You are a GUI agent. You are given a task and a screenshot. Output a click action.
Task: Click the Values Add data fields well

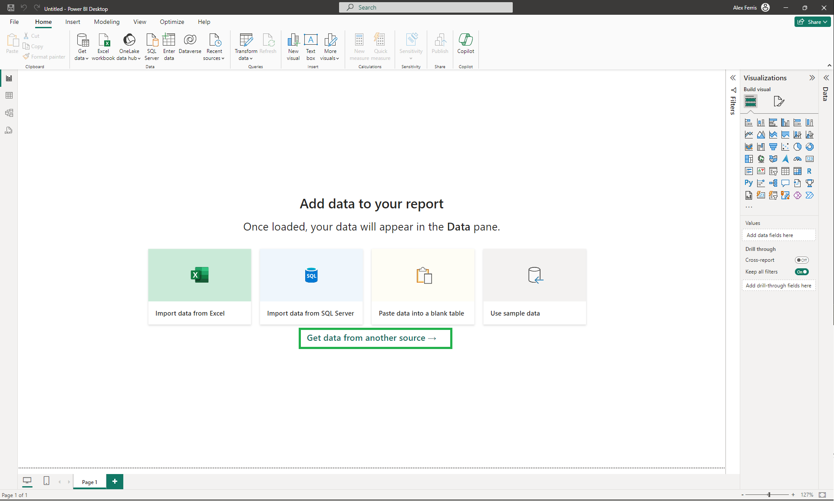(778, 235)
